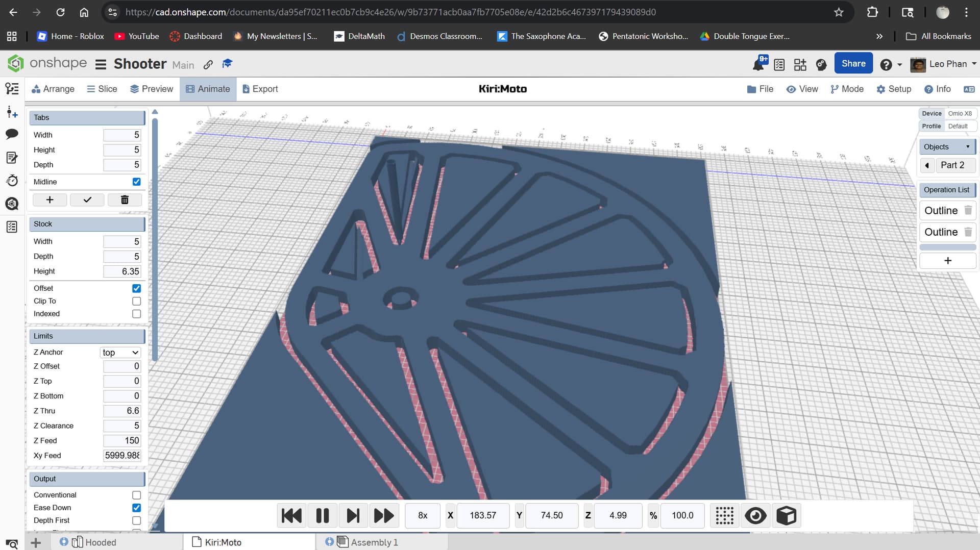Delete the first Outline operation
The height and width of the screenshot is (550, 980).
pos(968,210)
